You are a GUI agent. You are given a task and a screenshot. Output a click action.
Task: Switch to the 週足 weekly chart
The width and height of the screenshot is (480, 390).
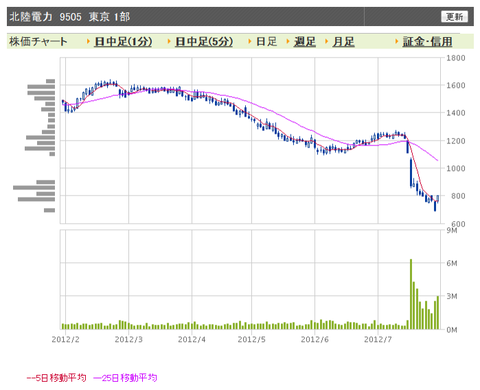[x=305, y=42]
